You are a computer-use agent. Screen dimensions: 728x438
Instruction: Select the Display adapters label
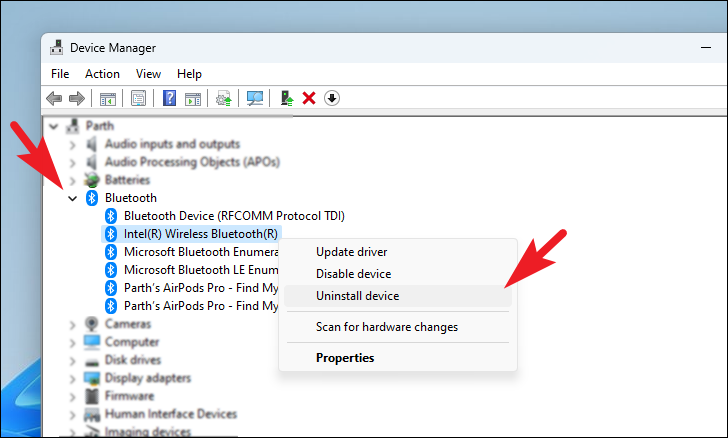point(148,378)
